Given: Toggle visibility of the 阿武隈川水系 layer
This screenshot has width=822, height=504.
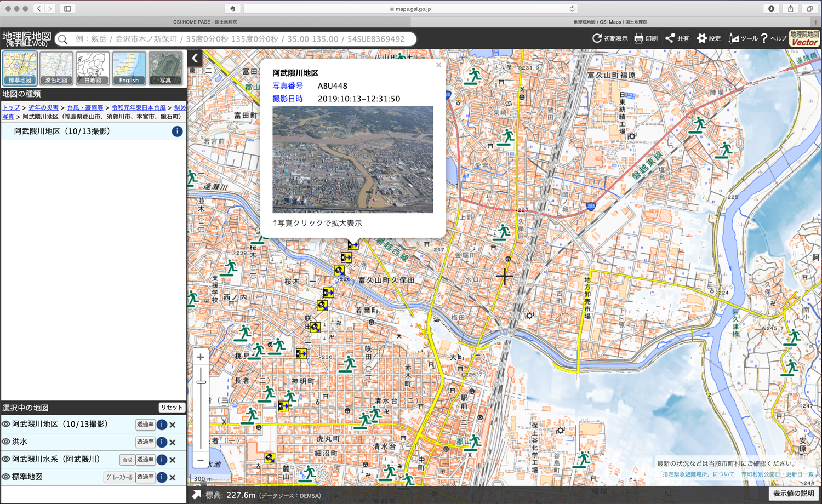Looking at the screenshot, I should (6, 459).
